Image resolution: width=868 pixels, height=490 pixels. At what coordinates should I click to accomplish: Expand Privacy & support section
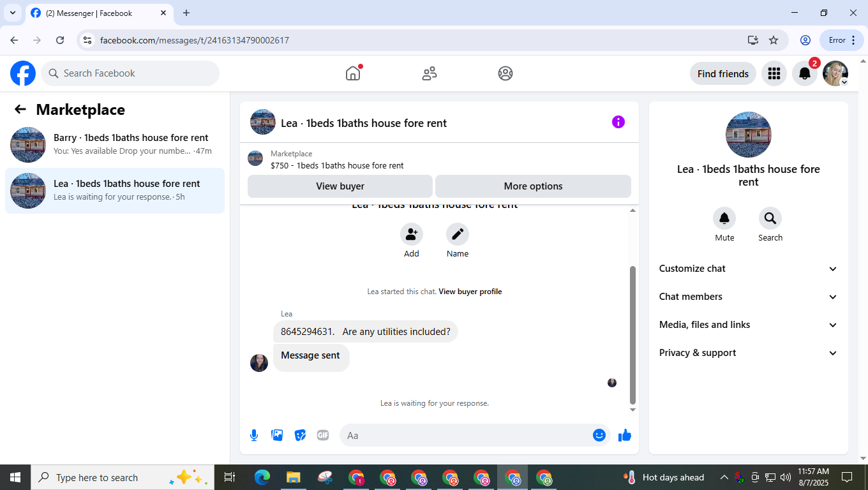click(x=748, y=353)
